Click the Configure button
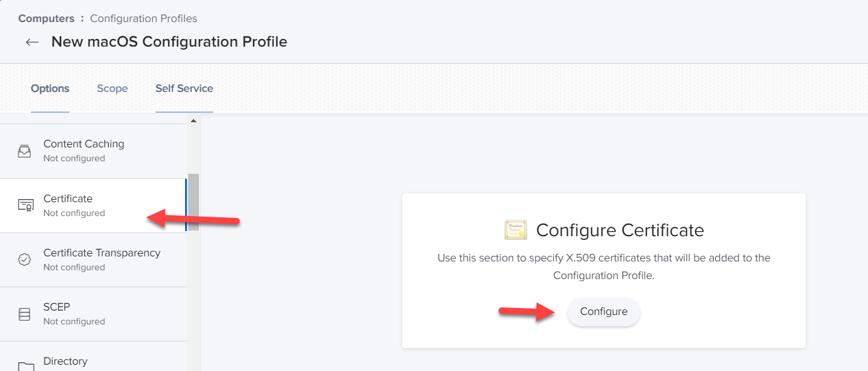868x371 pixels. point(604,312)
